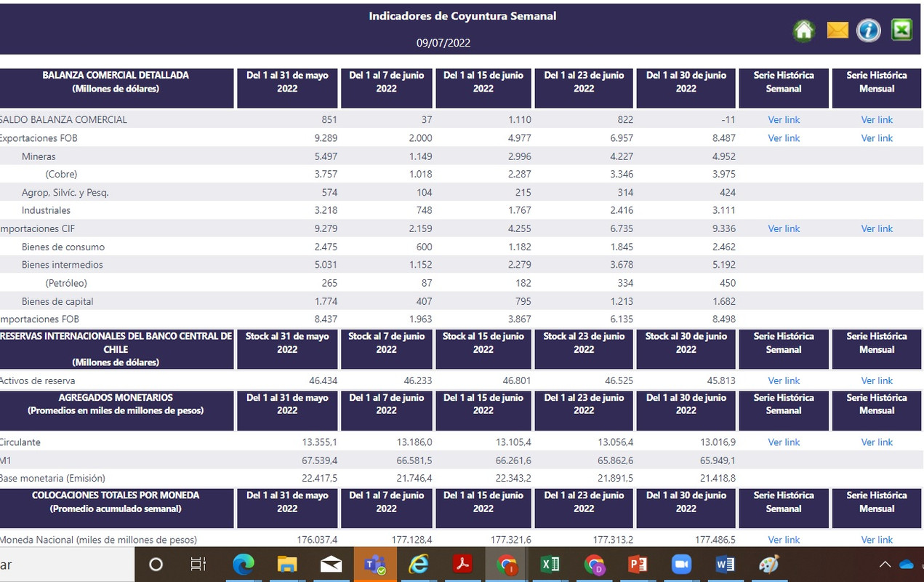
Task: Click the value -11 in Saldo row
Action: pos(728,120)
